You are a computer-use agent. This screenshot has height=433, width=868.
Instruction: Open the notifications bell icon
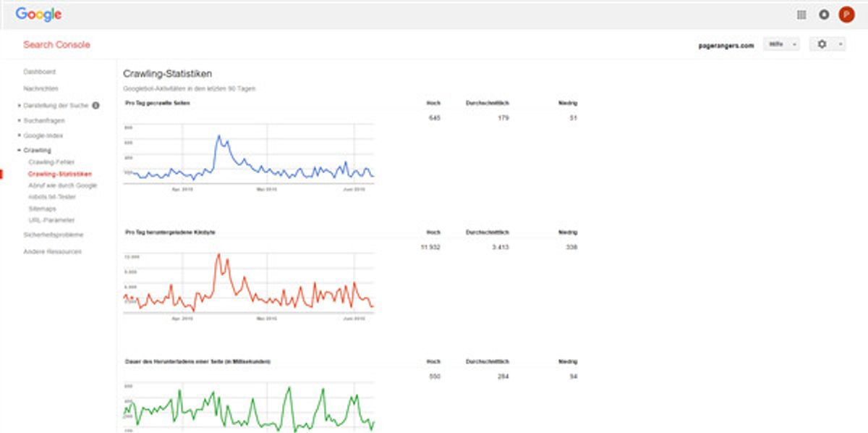(824, 14)
